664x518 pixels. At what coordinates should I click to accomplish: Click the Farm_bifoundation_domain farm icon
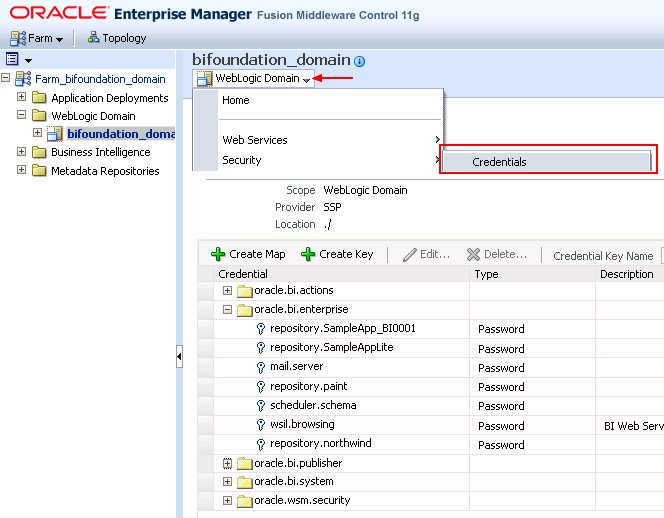23,79
